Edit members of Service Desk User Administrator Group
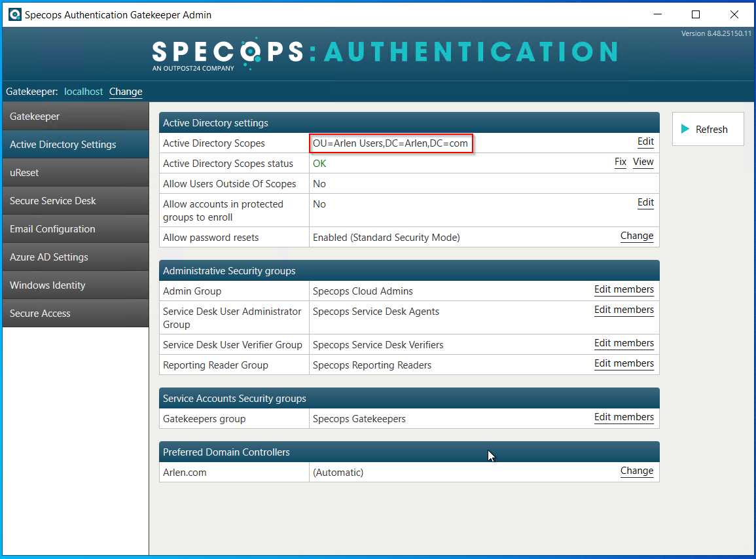 (x=624, y=310)
